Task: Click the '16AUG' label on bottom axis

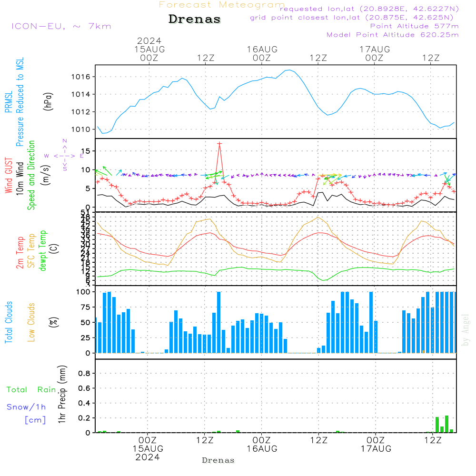Action: tap(262, 449)
